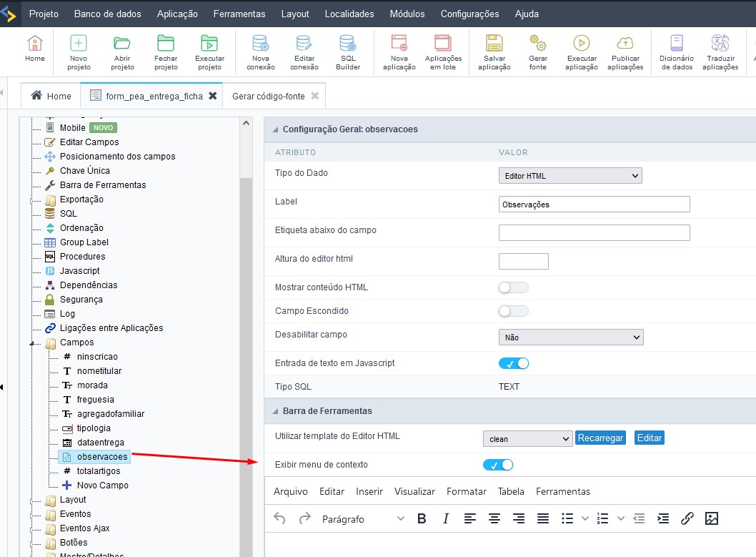Choose an Editor HTML template from dropdown
This screenshot has height=557, width=756.
click(x=527, y=439)
